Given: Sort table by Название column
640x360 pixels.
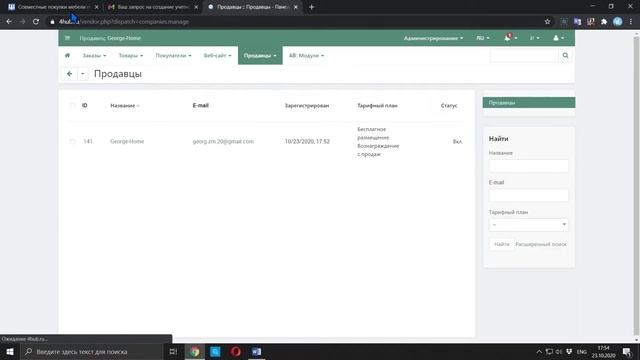Looking at the screenshot, I should (124, 105).
